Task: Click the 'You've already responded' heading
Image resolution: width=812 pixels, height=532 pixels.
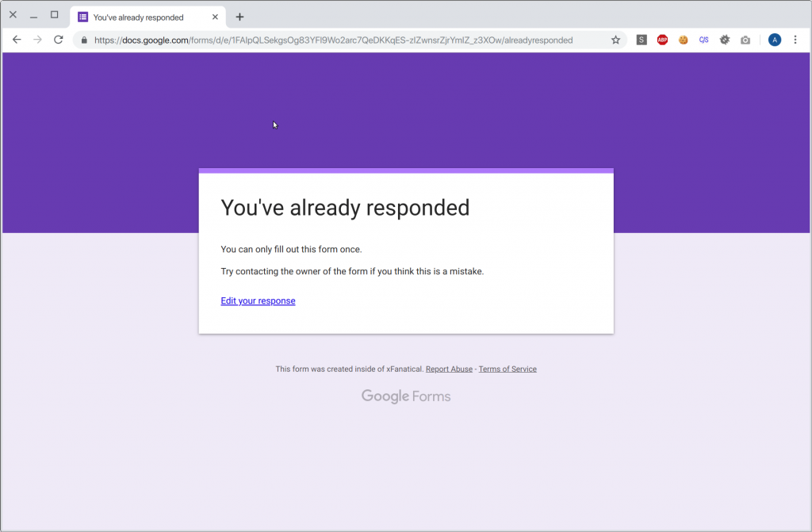Action: [345, 208]
